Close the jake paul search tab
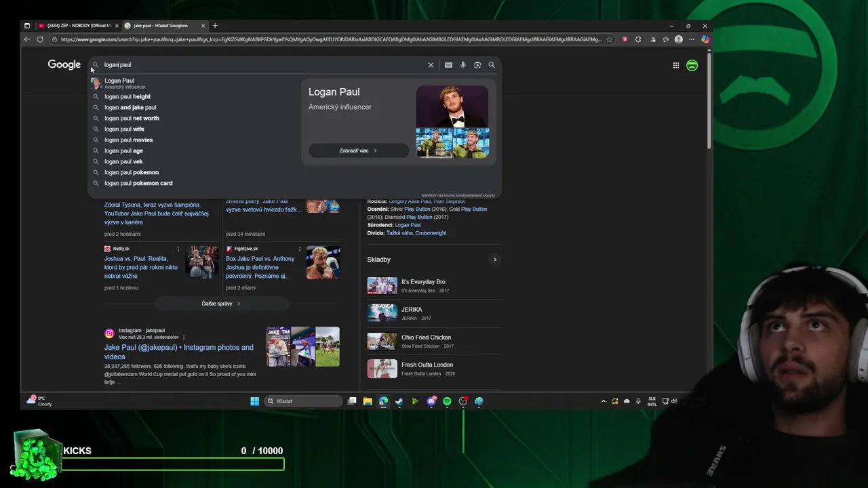 point(203,26)
